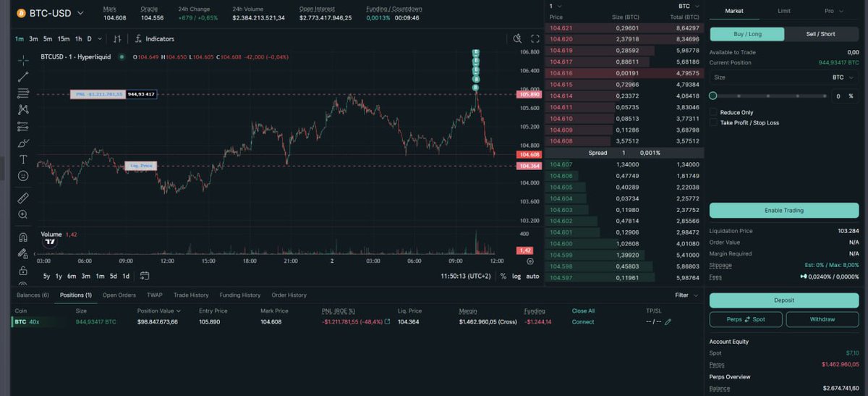This screenshot has height=396, width=868.
Task: Open the chart quick search icon
Action: click(517, 38)
